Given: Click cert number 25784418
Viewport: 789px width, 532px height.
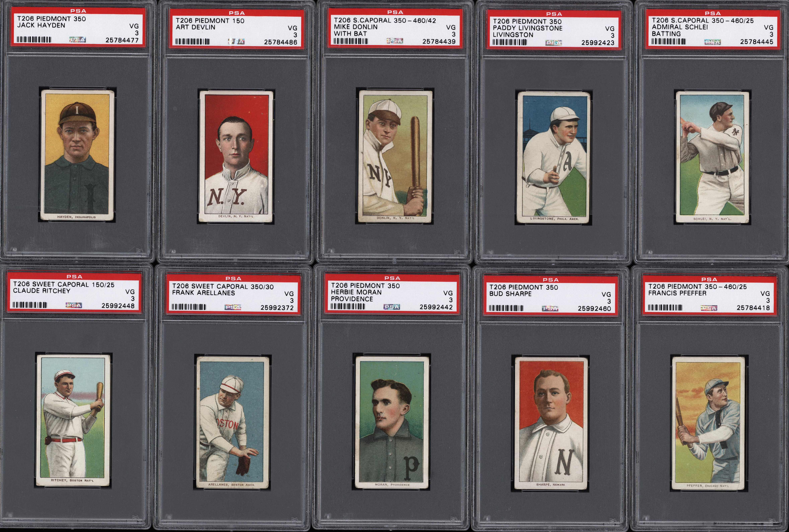Looking at the screenshot, I should point(753,308).
